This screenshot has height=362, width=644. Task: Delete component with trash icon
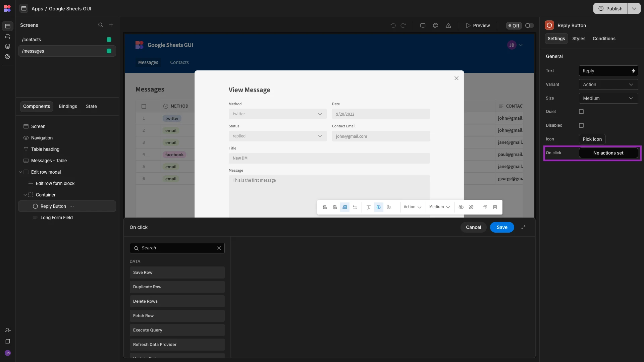tap(495, 207)
